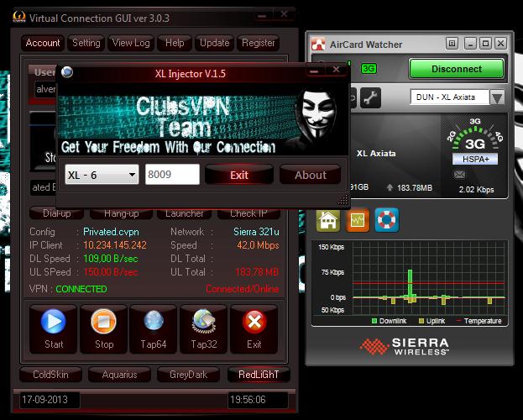The width and height of the screenshot is (523, 420).
Task: Click the Sierra Wireless logo
Action: coord(405,347)
